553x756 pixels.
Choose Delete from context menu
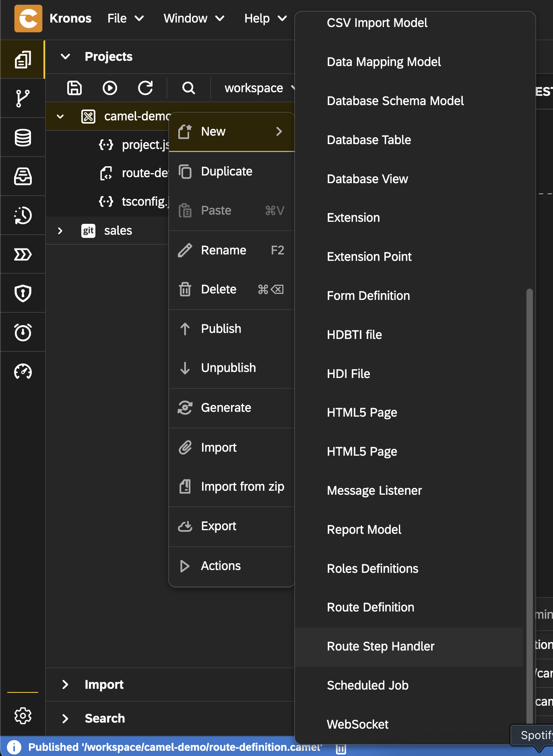coord(232,289)
